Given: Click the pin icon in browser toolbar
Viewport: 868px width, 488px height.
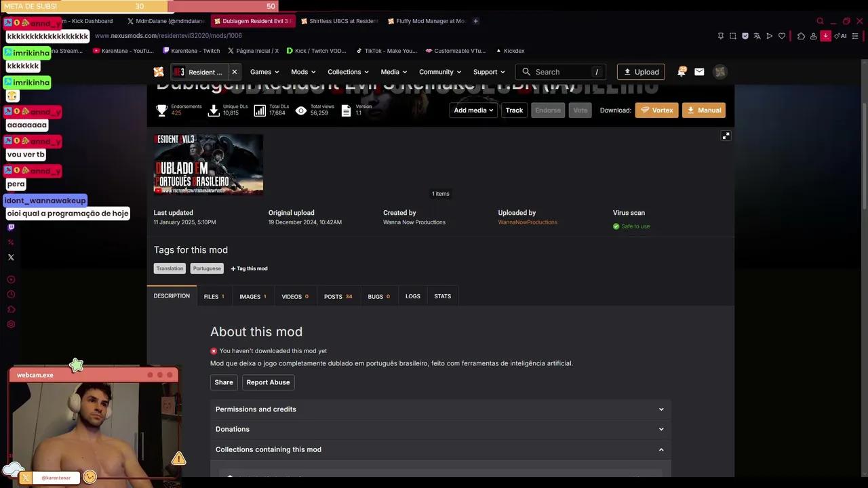Looking at the screenshot, I should 720,36.
